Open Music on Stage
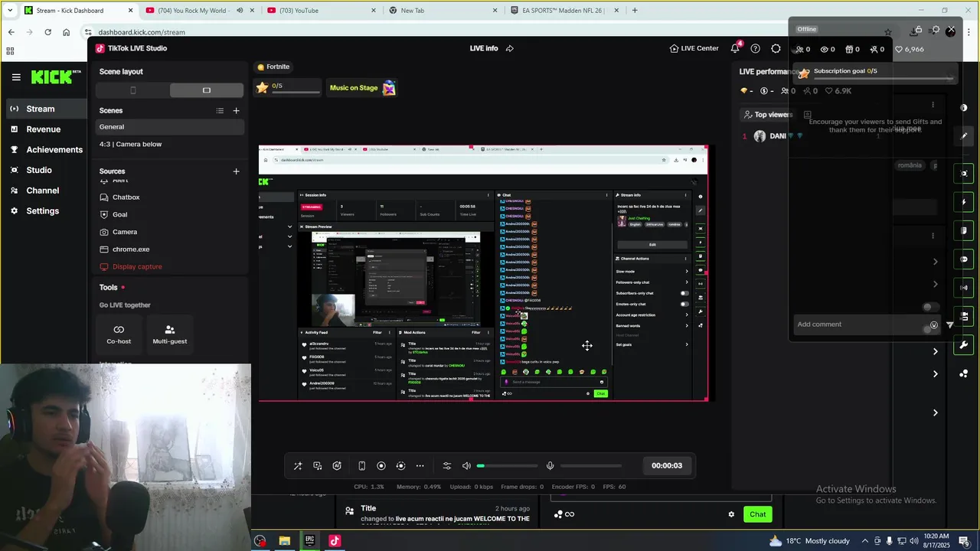Viewport: 980px width, 551px height. click(362, 88)
